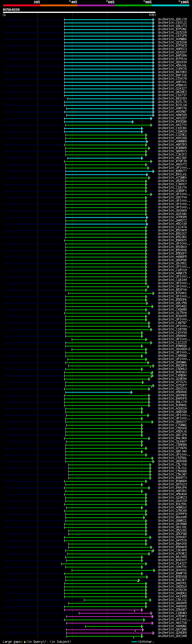
Task: Select hit UniRef100_Q5KAR7
Action: (x=172, y=610)
